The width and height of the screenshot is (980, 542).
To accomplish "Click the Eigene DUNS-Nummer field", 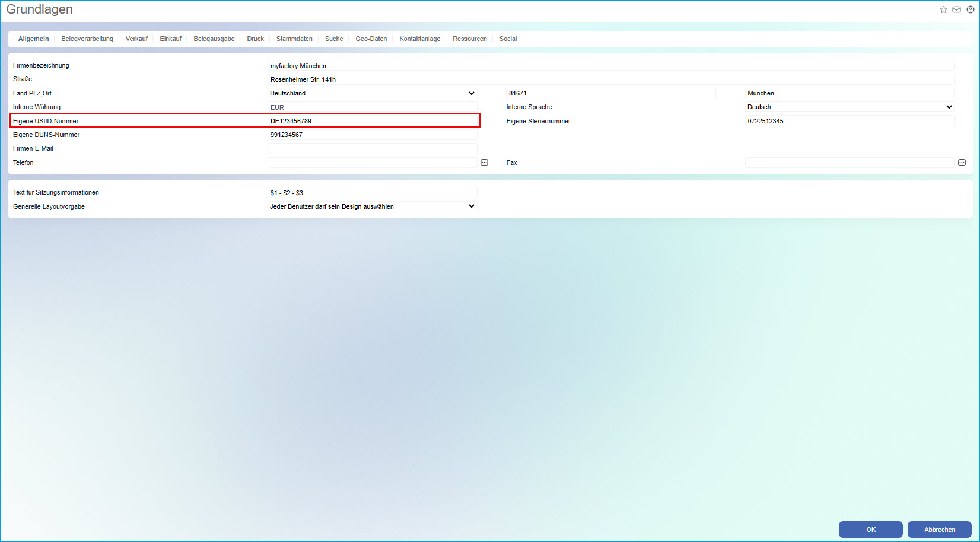I will 373,135.
